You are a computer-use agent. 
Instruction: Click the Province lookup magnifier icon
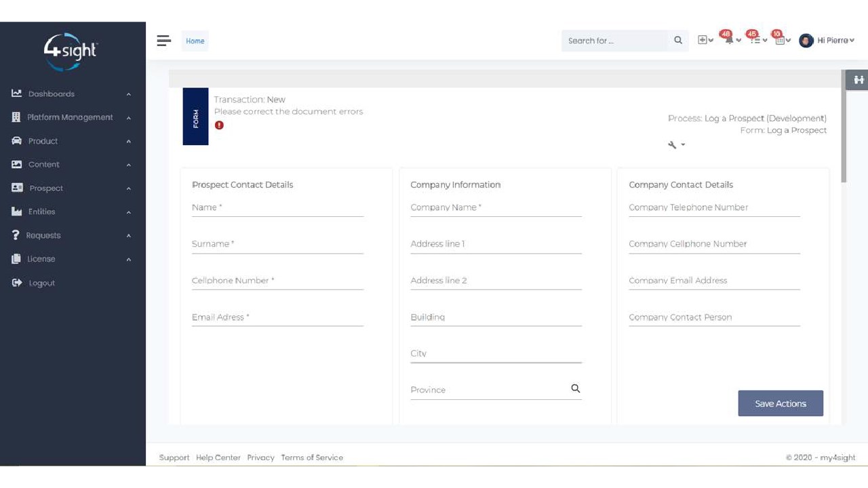point(576,388)
